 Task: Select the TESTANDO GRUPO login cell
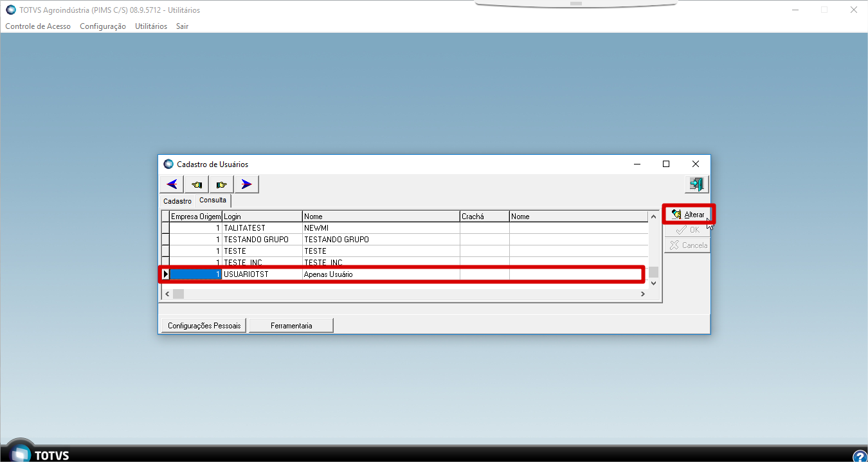click(x=262, y=240)
